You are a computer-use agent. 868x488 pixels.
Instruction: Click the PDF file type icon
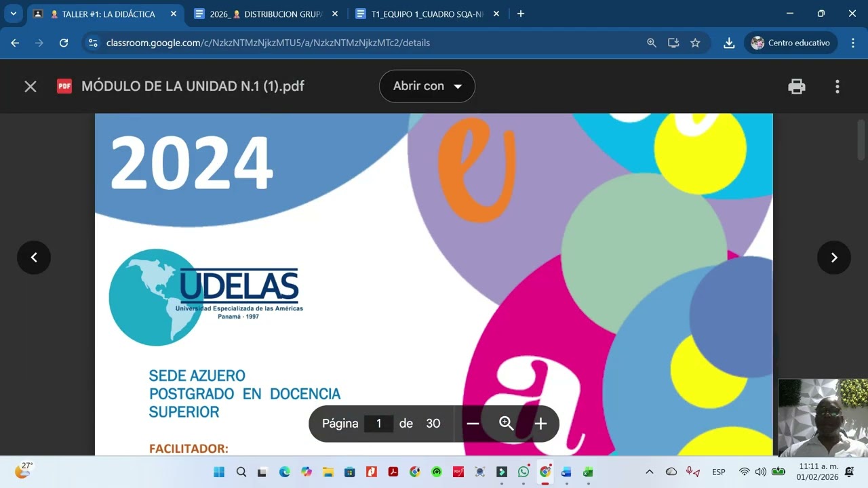click(x=64, y=86)
